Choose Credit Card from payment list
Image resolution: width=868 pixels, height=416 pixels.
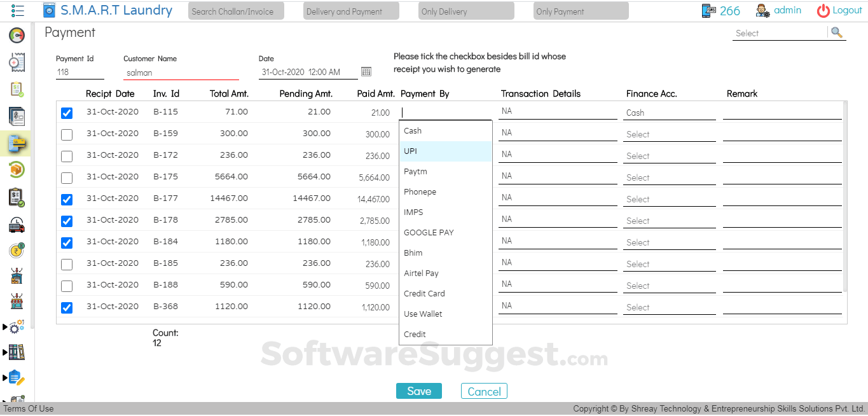446,293
